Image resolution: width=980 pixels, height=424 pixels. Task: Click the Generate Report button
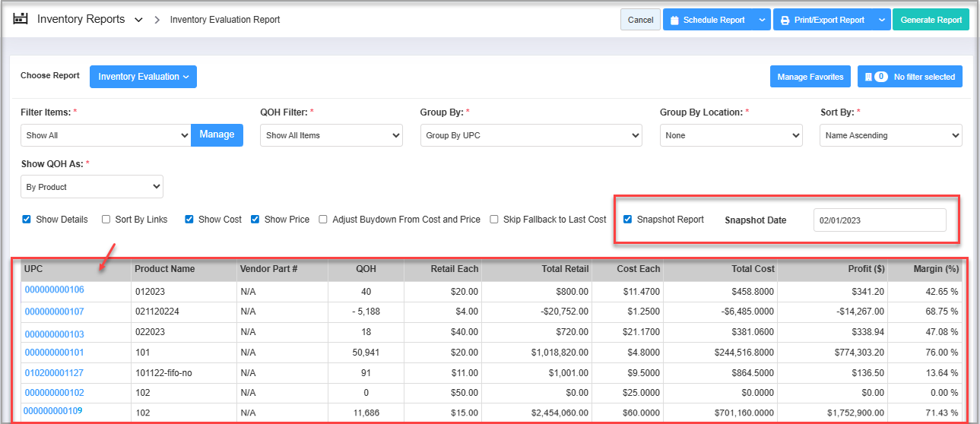[931, 20]
